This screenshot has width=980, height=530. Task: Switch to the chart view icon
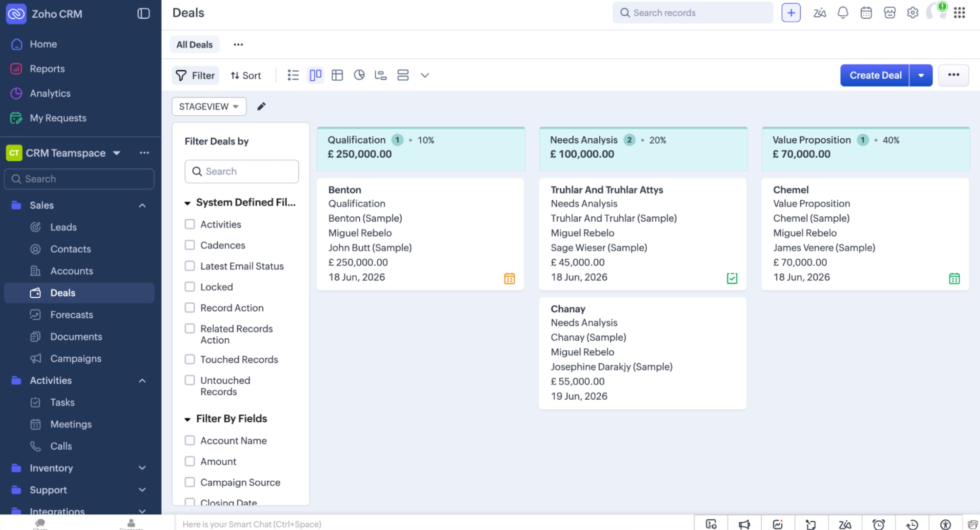359,75
